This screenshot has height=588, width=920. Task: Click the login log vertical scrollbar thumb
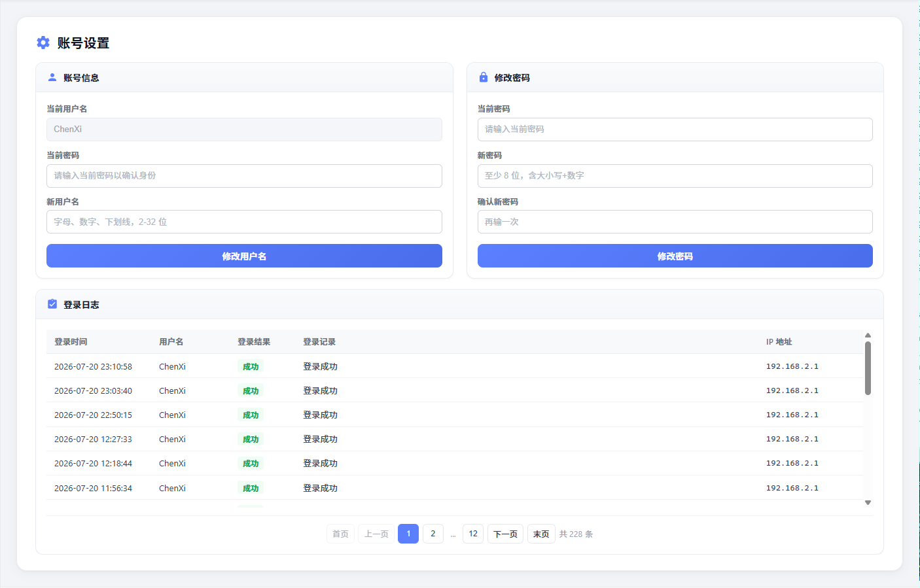(x=868, y=368)
